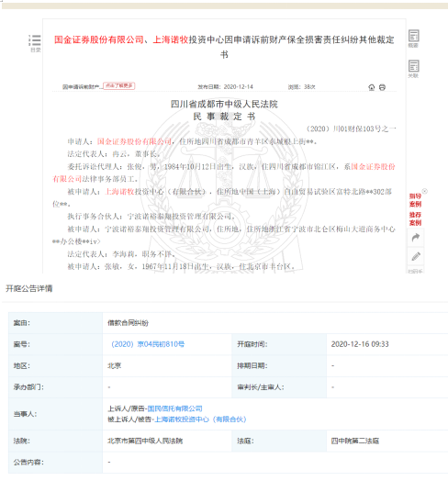Select the court name 四川省成都市中级人民法院
Viewport: 448px width, 492px height.
tap(224, 104)
